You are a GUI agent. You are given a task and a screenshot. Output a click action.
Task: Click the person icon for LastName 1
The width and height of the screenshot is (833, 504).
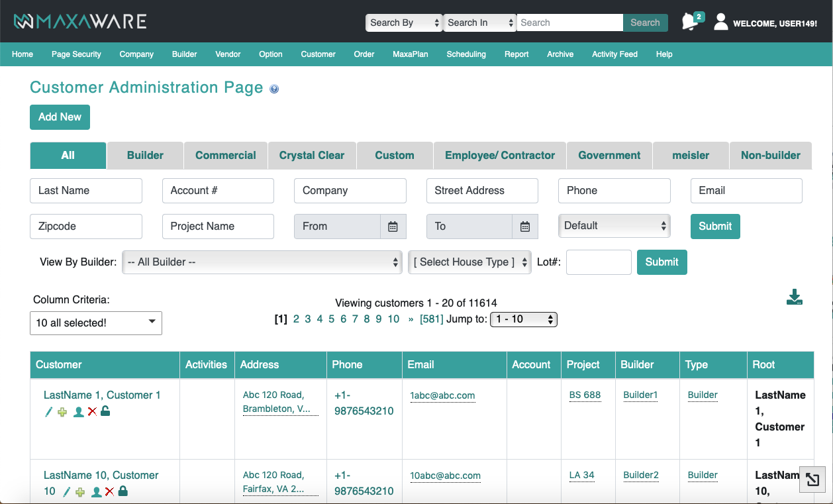click(x=79, y=412)
